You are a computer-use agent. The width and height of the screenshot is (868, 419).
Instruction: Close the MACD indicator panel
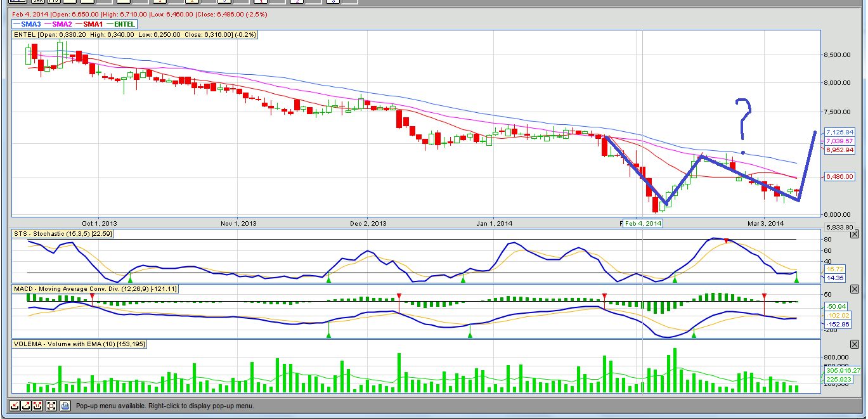click(854, 289)
